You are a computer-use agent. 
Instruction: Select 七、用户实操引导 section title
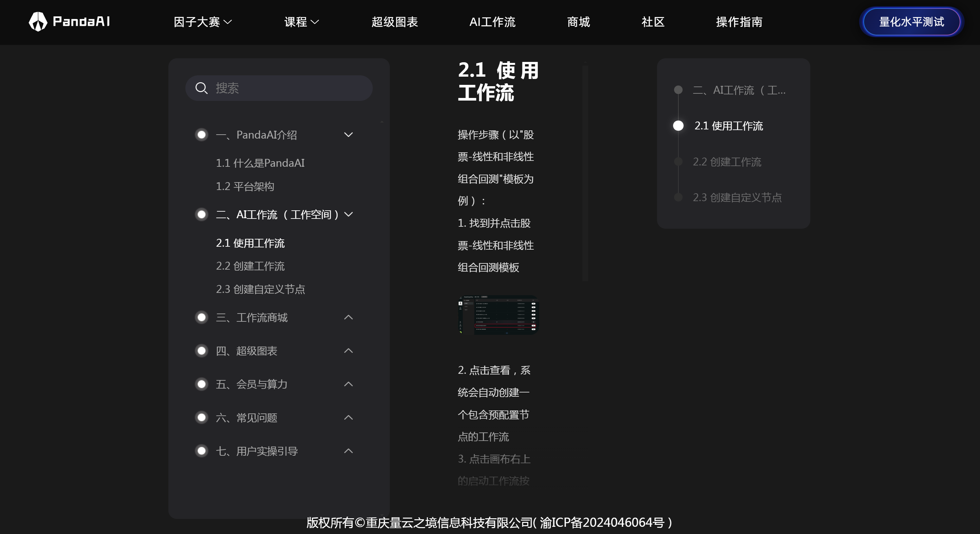257,451
